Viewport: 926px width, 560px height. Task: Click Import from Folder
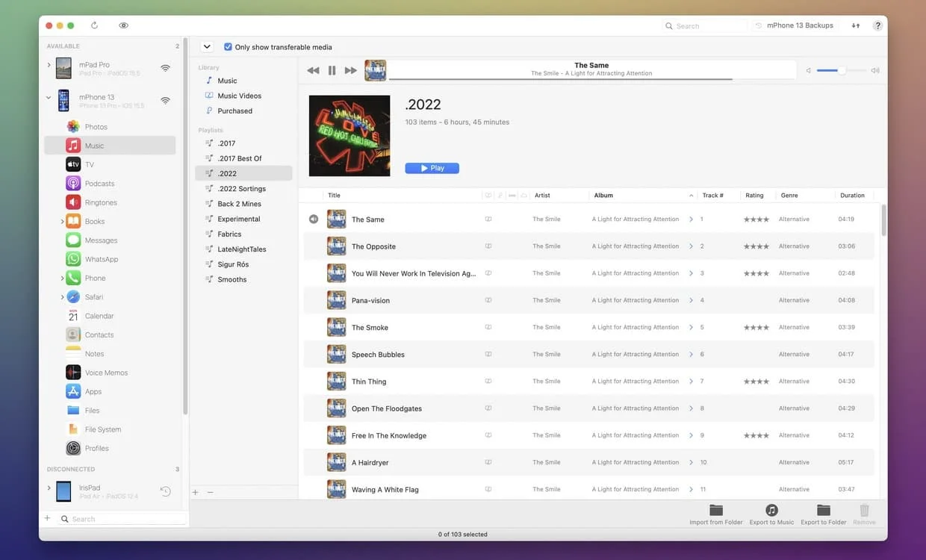(x=716, y=514)
